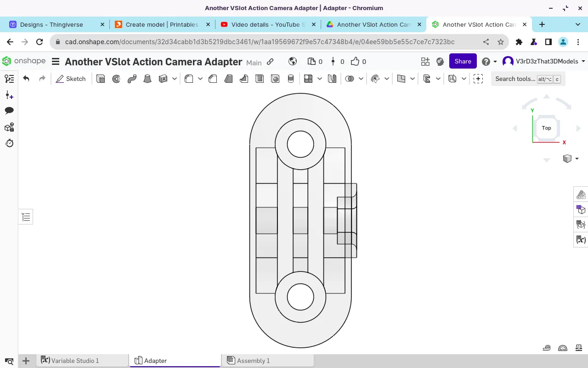Viewport: 588px width, 368px height.
Task: Start a new Sketch
Action: click(71, 79)
